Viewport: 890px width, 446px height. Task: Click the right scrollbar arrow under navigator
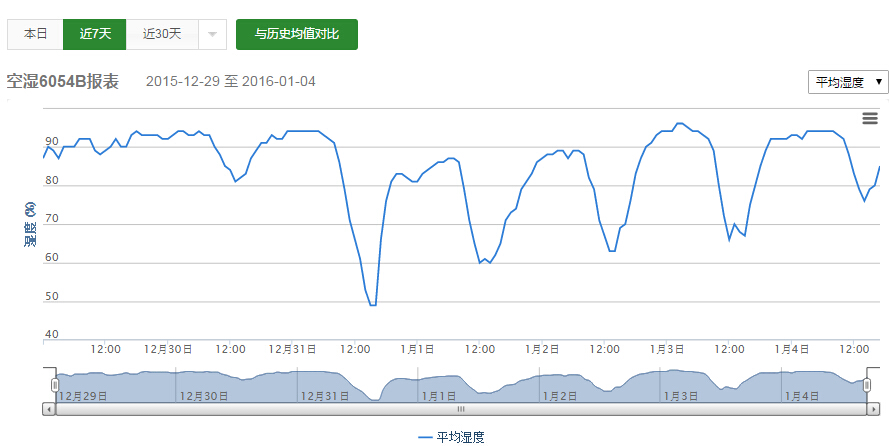pos(875,409)
